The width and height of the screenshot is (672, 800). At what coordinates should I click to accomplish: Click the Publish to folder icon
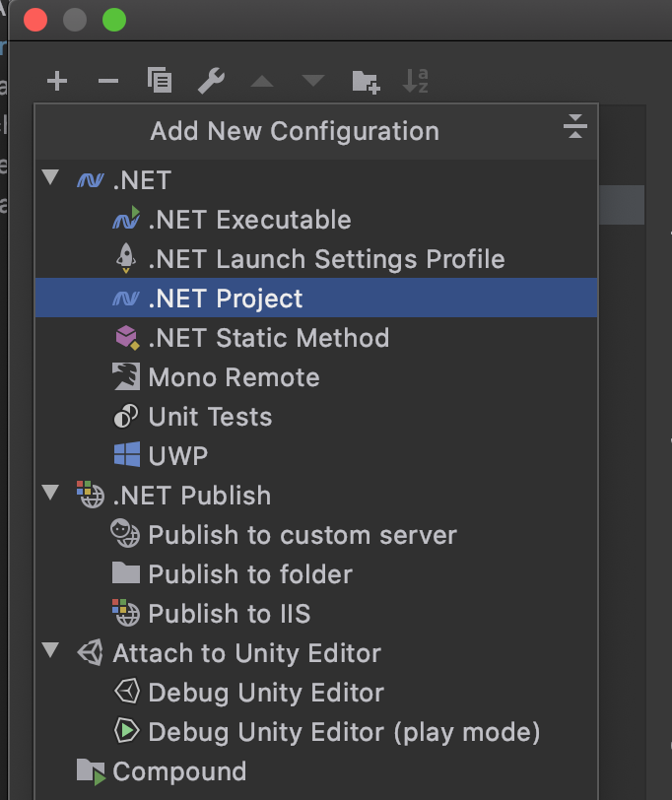(126, 572)
